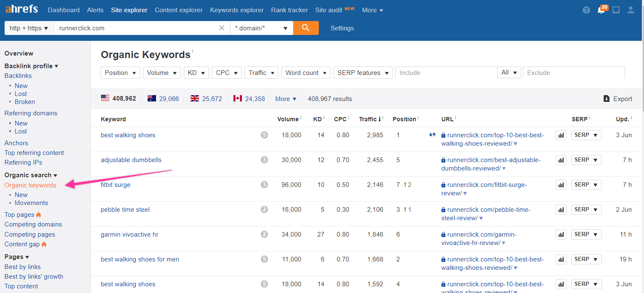Click the orange search magnifier button

tap(306, 28)
